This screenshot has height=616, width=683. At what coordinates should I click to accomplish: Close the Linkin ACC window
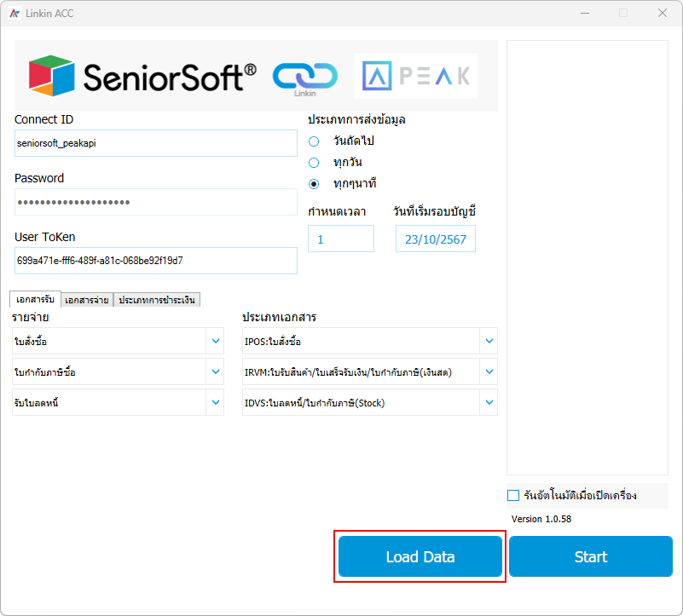coord(663,14)
